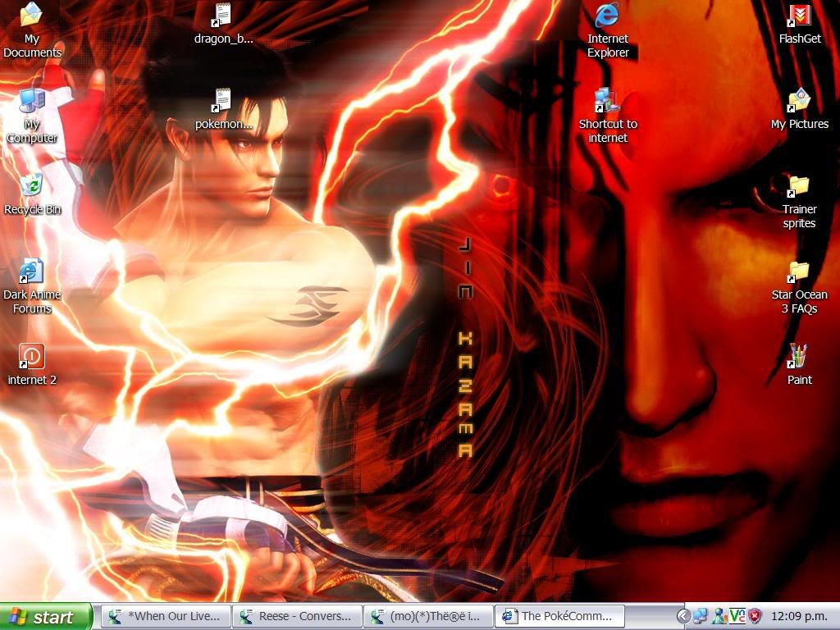Screen dimensions: 840x630
Task: Select the pokemon... notepad shortcut
Action: pyautogui.click(x=223, y=109)
